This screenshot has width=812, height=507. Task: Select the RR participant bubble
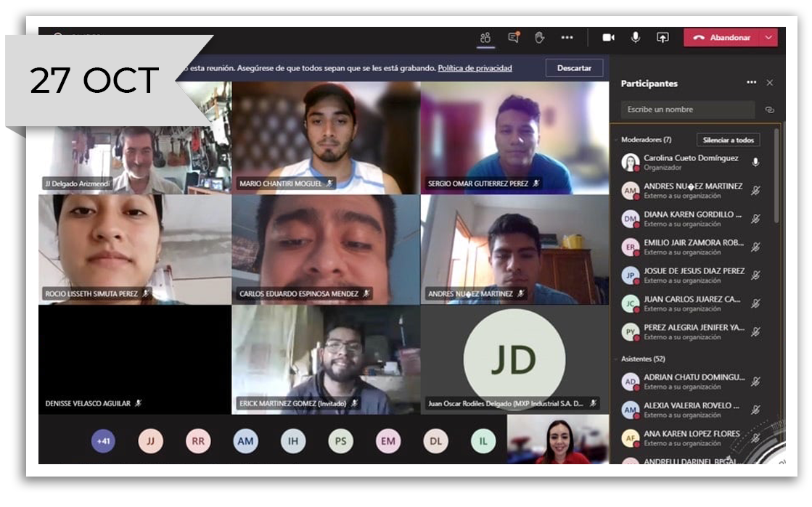click(x=198, y=441)
